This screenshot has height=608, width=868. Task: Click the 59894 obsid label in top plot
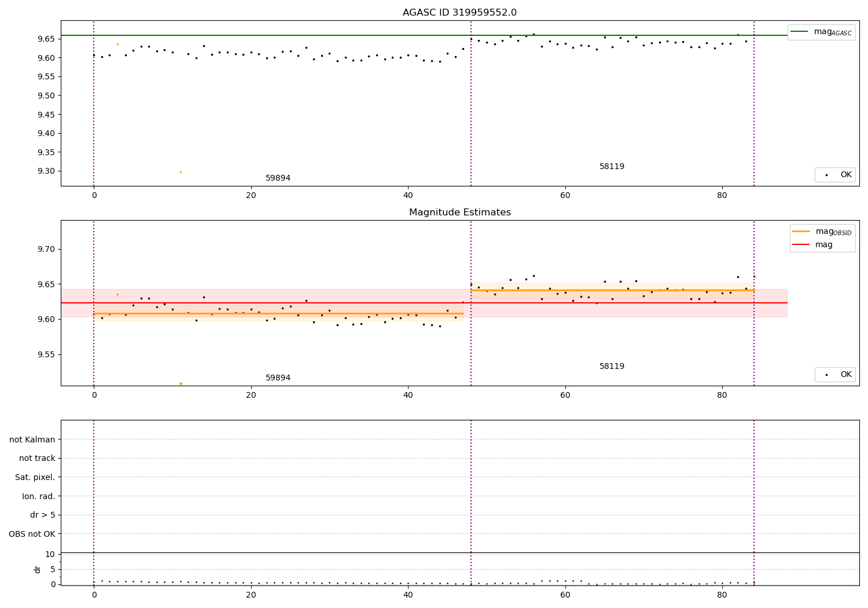coord(278,178)
